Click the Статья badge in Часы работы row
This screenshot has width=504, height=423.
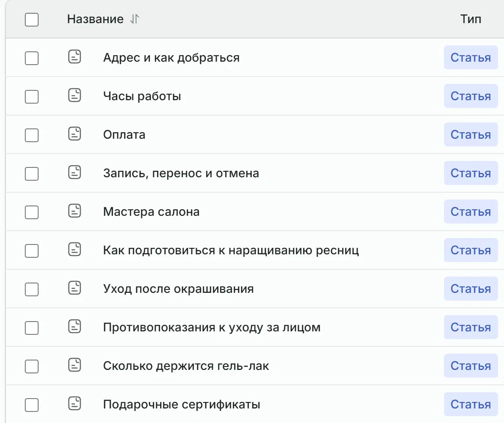471,96
